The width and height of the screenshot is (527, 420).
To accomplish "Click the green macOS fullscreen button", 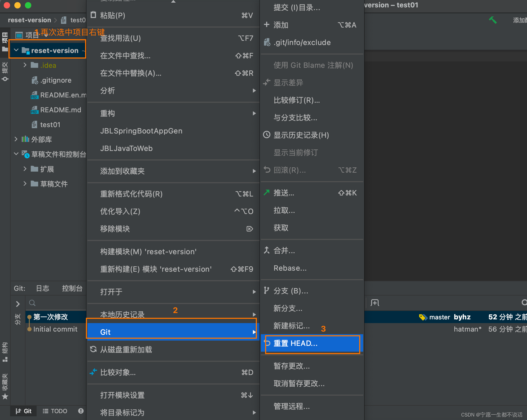I will 28,5.
